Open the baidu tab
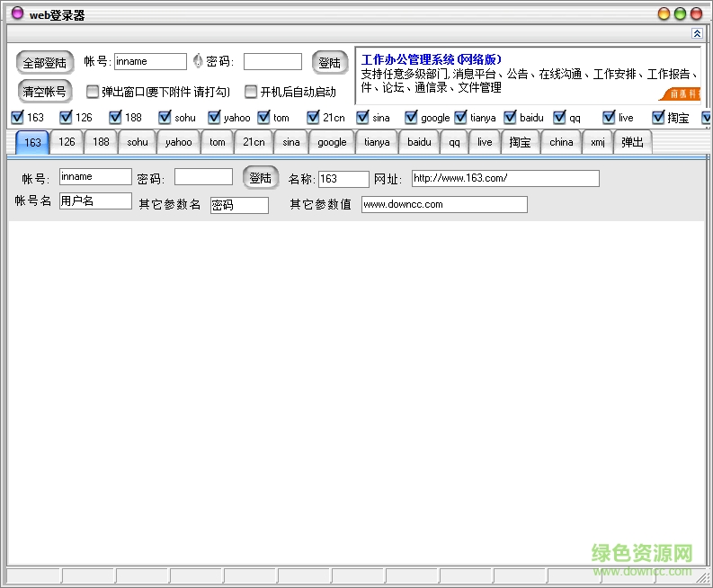Viewport: 713px width, 588px height. tap(419, 142)
